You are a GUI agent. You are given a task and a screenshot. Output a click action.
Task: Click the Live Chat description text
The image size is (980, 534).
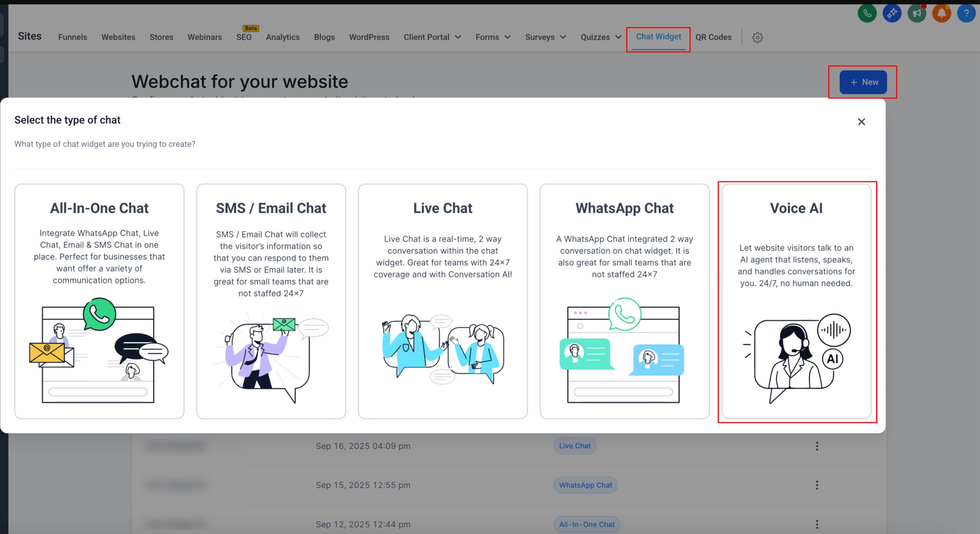point(443,256)
